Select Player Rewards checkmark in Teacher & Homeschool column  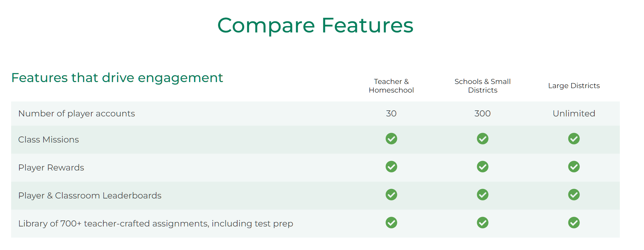391,167
